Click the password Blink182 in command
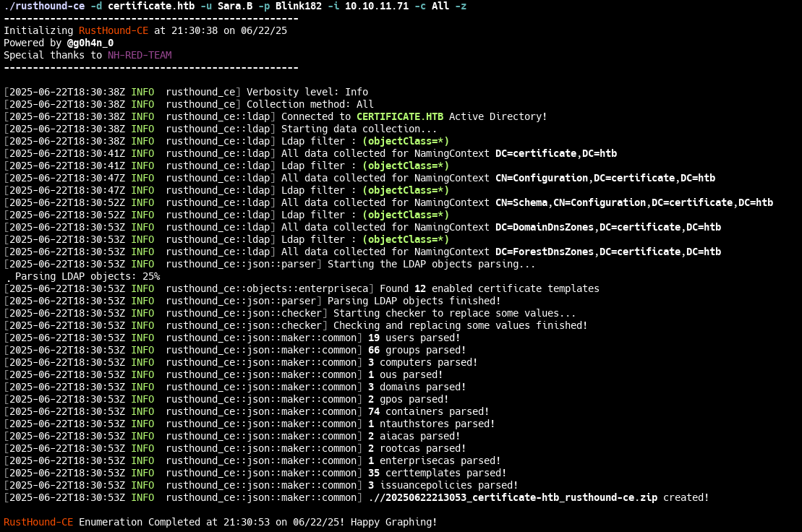The width and height of the screenshot is (802, 532). [x=295, y=7]
